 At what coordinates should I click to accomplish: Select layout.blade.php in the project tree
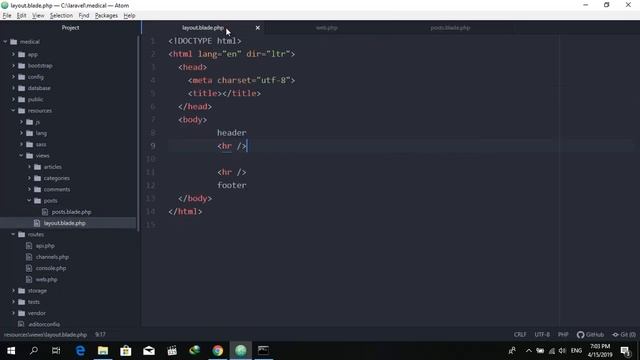pos(64,223)
